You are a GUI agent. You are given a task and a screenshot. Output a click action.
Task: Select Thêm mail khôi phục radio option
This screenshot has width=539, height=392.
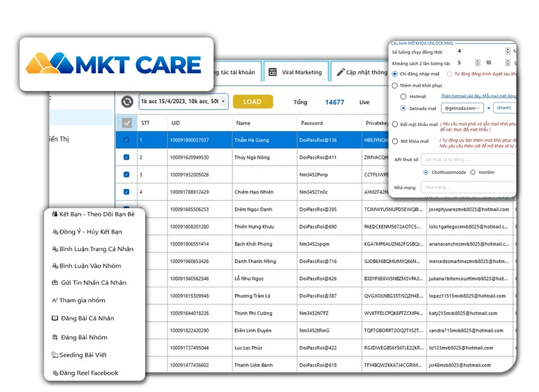[x=394, y=86]
